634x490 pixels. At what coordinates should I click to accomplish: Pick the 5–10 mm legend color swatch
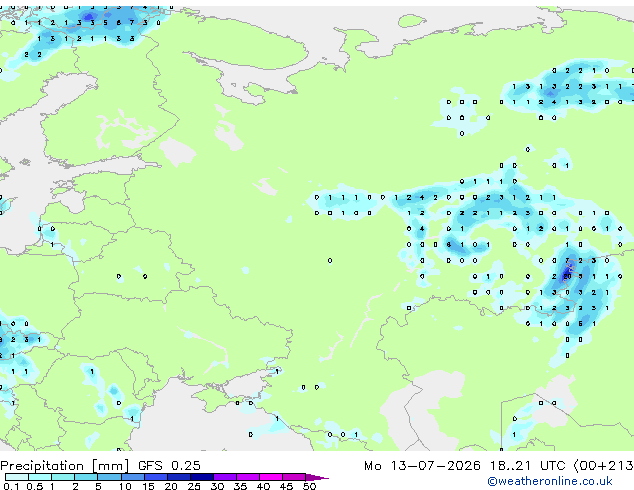coord(109,477)
